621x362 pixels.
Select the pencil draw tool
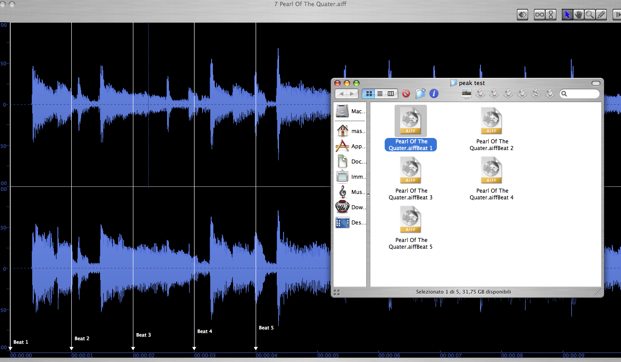[601, 15]
